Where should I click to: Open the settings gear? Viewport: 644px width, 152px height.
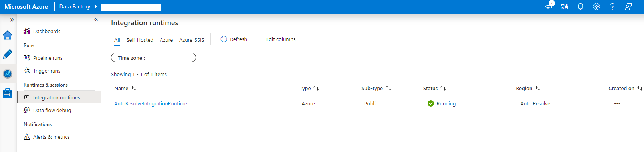[x=596, y=6]
